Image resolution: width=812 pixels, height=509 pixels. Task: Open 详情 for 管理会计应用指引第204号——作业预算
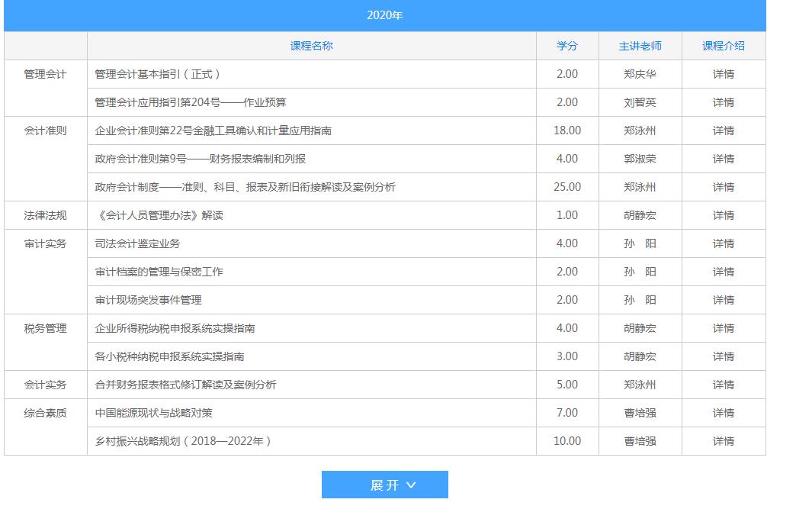point(723,102)
